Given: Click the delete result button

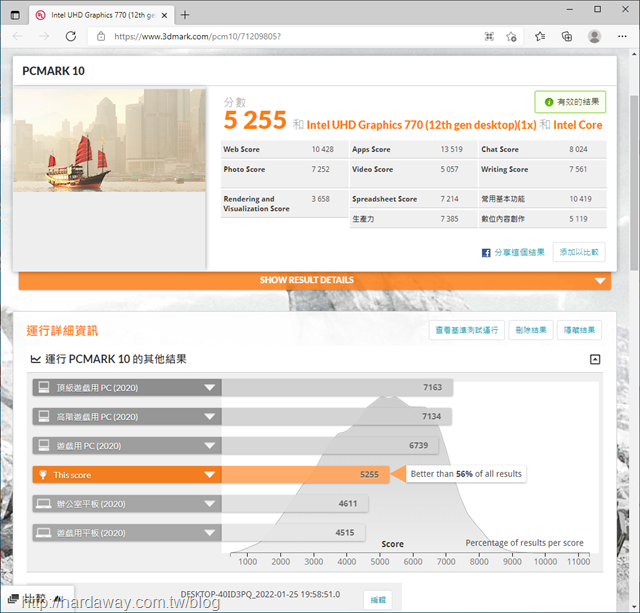Looking at the screenshot, I should [531, 330].
